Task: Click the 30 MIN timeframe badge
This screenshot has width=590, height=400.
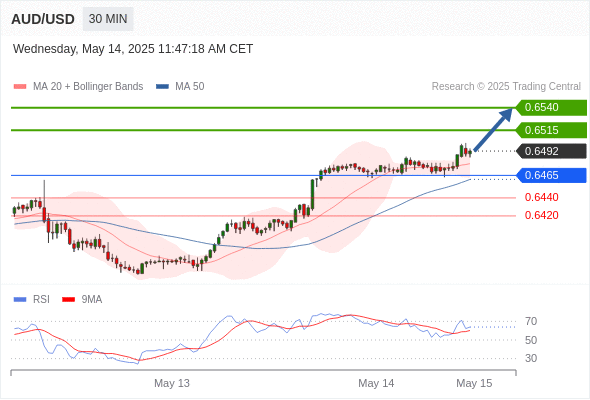Action: (108, 19)
